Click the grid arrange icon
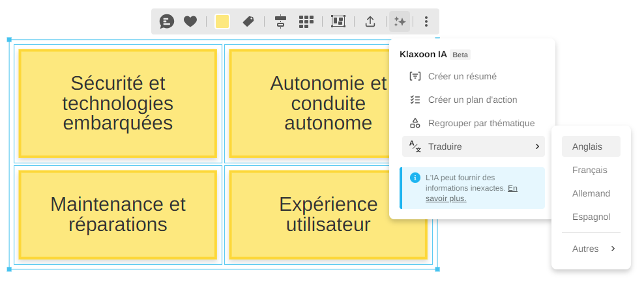 [306, 22]
